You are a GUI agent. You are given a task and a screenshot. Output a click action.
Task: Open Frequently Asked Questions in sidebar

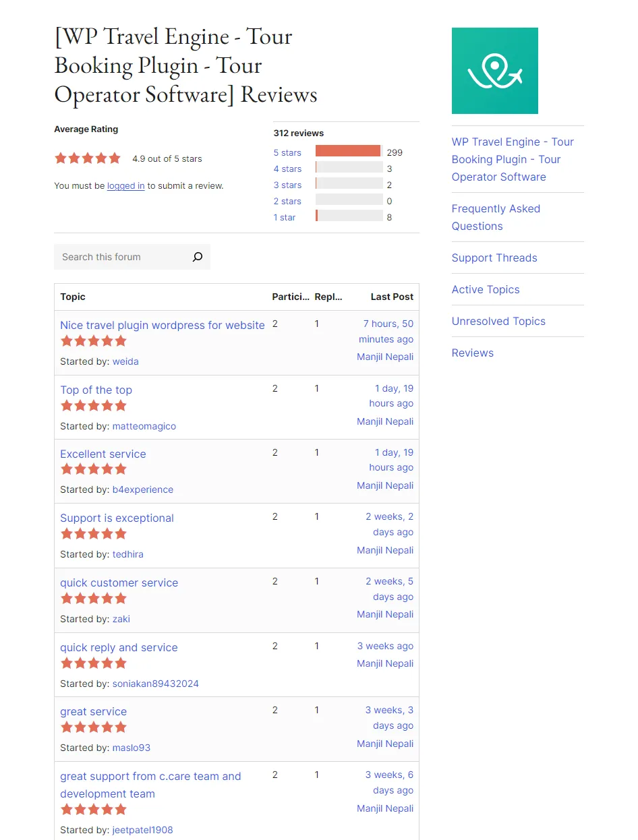[x=496, y=217]
